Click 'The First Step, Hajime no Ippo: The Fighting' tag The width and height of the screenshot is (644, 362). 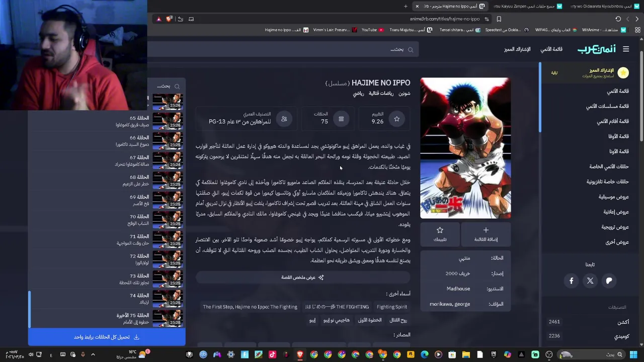pos(250,307)
